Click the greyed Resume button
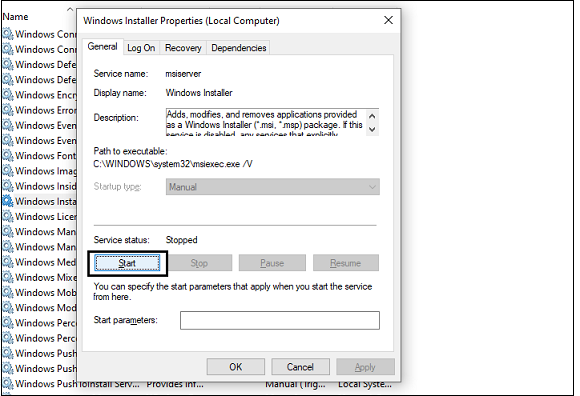580x396 pixels. point(345,263)
